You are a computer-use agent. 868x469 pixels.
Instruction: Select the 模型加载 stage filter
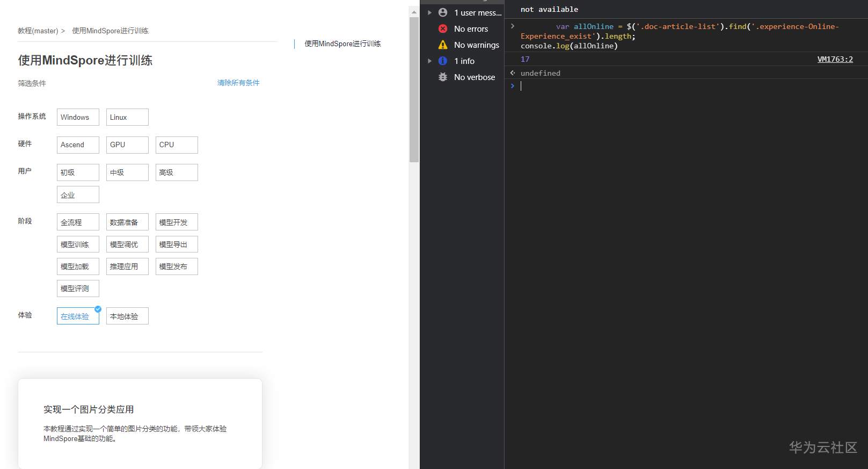(x=78, y=266)
